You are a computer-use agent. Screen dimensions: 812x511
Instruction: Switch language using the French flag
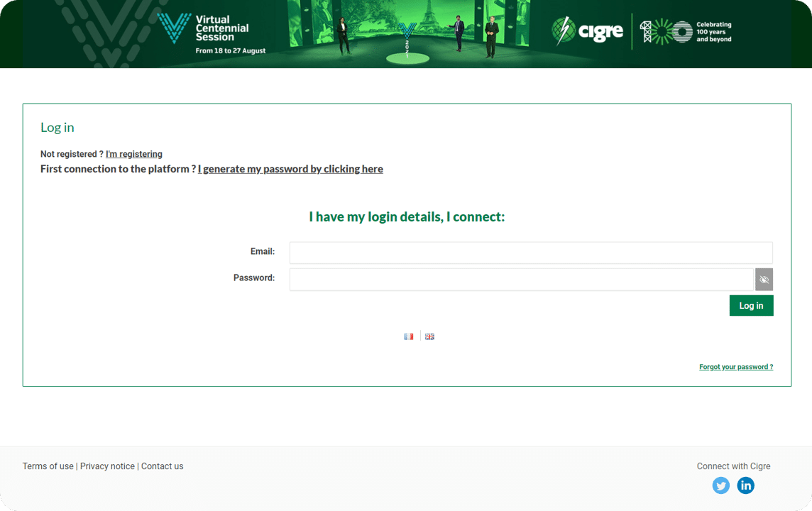tap(408, 336)
